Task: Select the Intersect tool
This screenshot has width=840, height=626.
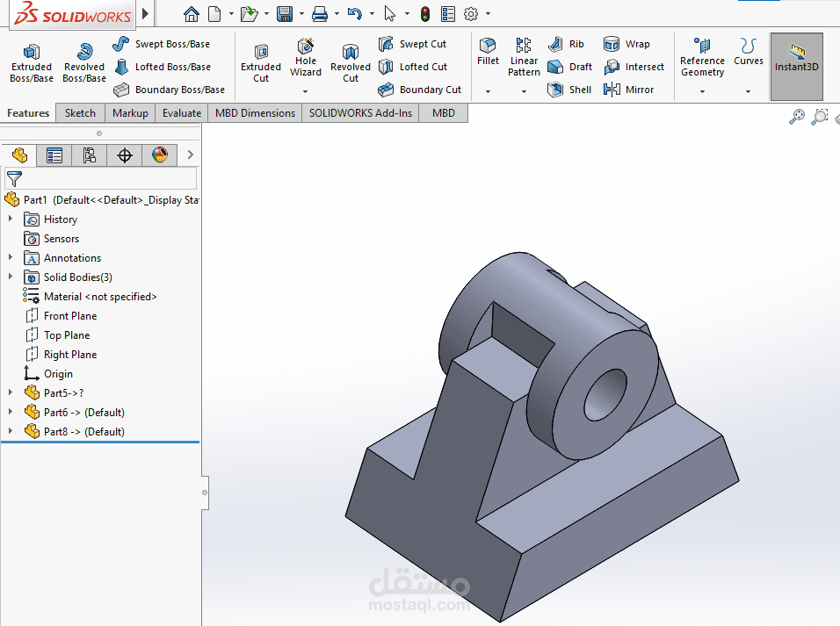Action: (634, 67)
